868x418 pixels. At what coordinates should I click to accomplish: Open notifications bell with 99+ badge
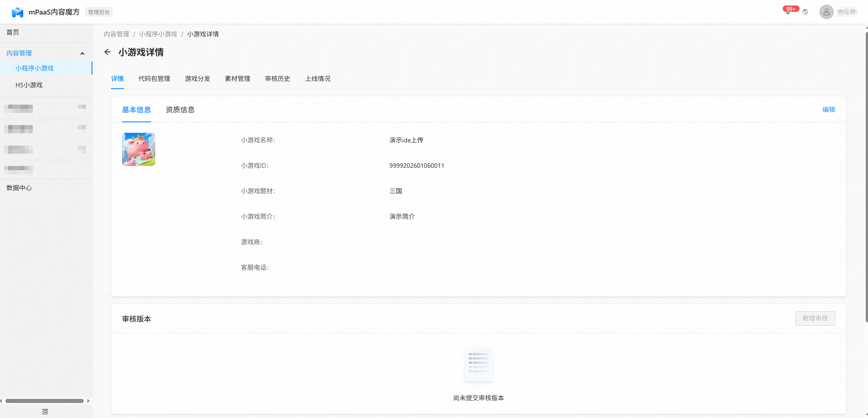coord(788,11)
